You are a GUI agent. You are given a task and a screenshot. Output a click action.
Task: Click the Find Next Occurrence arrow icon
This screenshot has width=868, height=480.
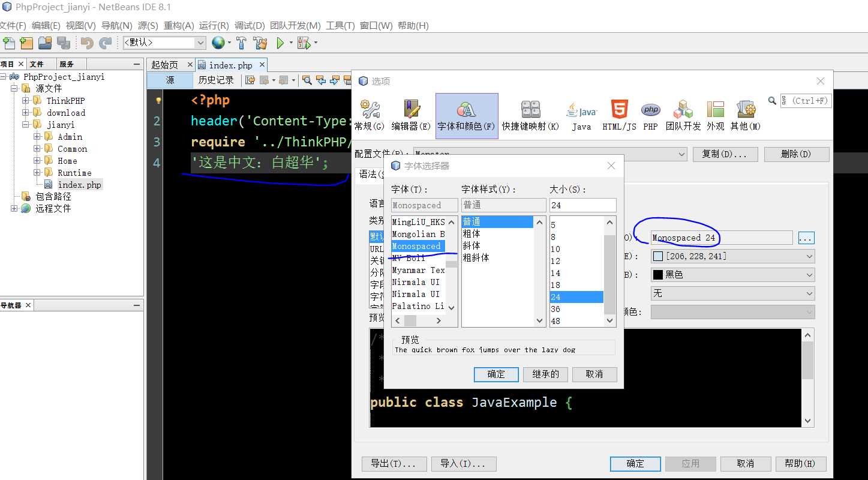(334, 80)
